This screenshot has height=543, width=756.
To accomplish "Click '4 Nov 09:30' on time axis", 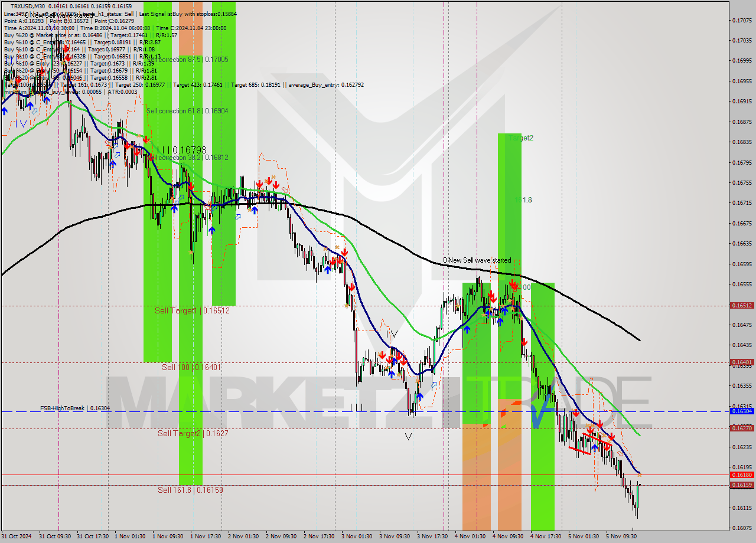I will (x=509, y=537).
